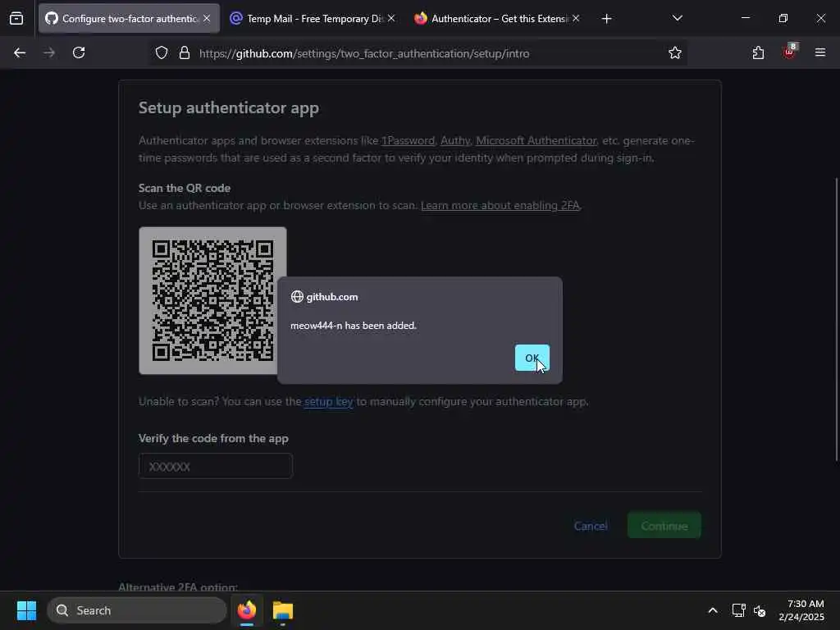Confirm the dialog with the OK button
The image size is (840, 630).
tap(532, 358)
